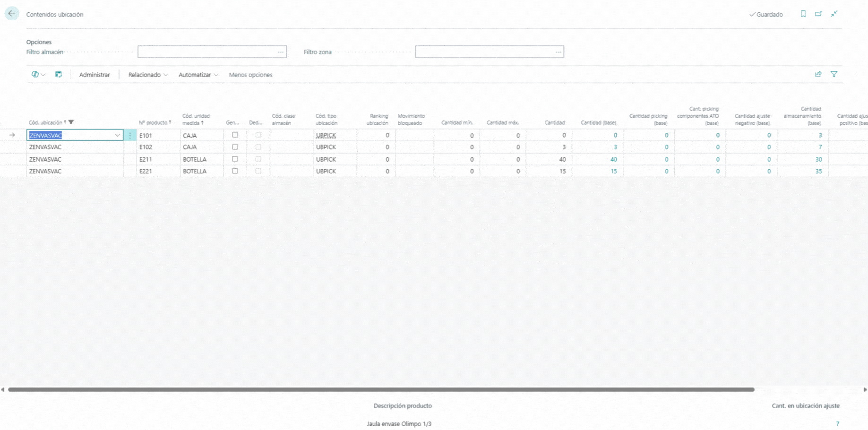The width and height of the screenshot is (868, 430).
Task: Click the share icon above the table
Action: pyautogui.click(x=818, y=74)
